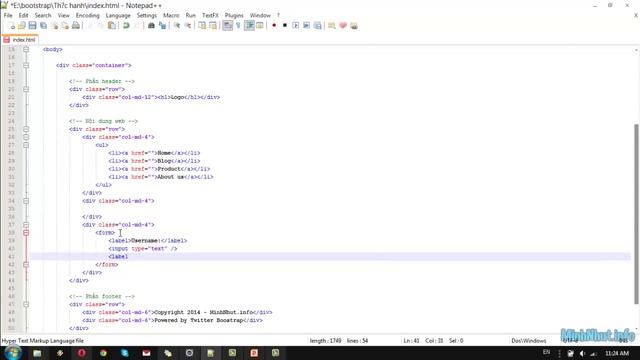Viewport: 640px width, 360px height.
Task: Select the index.html document tab
Action: 20,40
